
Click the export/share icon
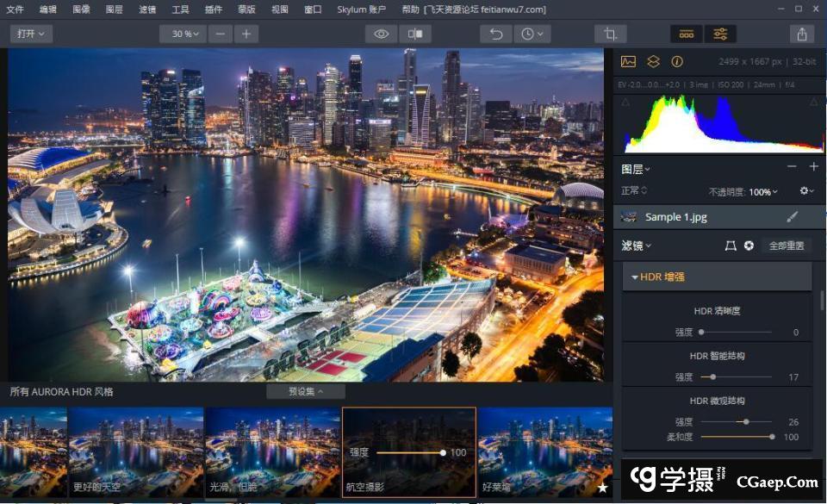pos(802,34)
